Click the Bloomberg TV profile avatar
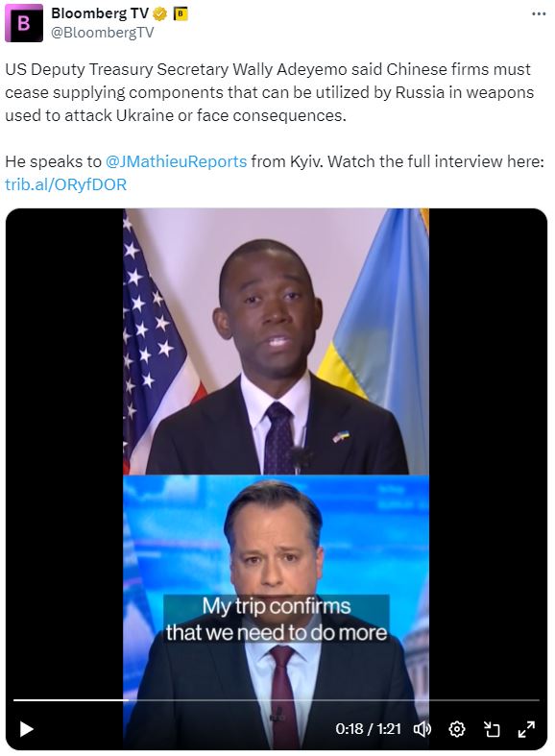The height and width of the screenshot is (756, 555). [24, 23]
